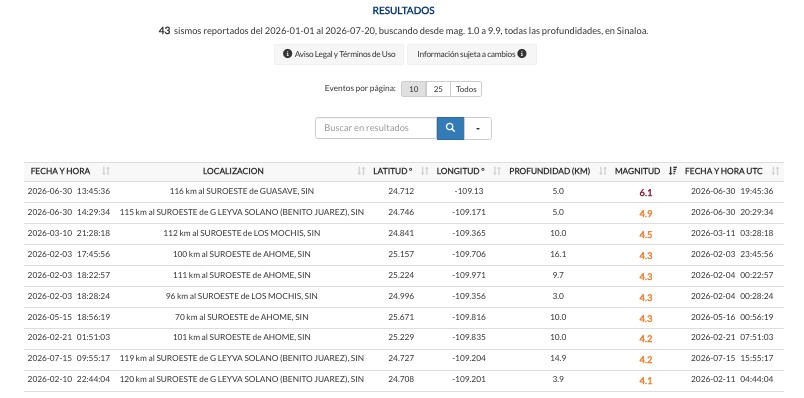
Task: Click '111 km al SUROESTE de AHOME, SIN'
Action: tap(242, 275)
